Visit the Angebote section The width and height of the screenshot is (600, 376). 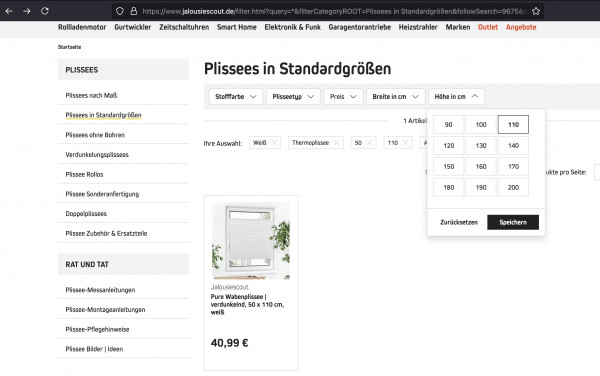(x=521, y=27)
